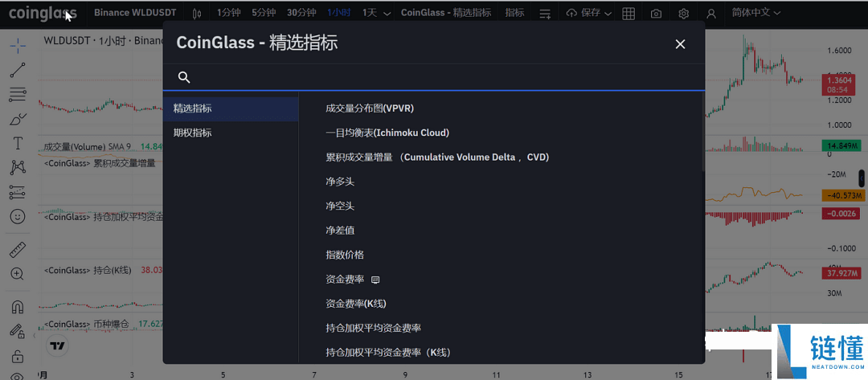
Task: Click the -0.0026 funding rate label
Action: (841, 214)
